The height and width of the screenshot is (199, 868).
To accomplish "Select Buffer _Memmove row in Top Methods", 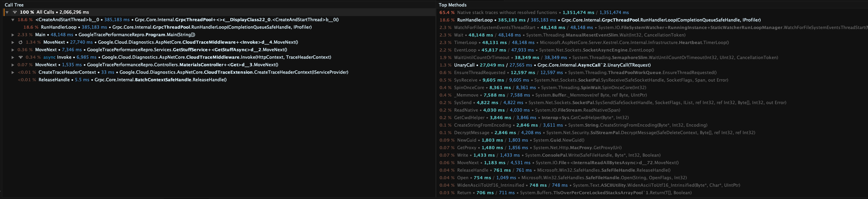I will [652, 95].
